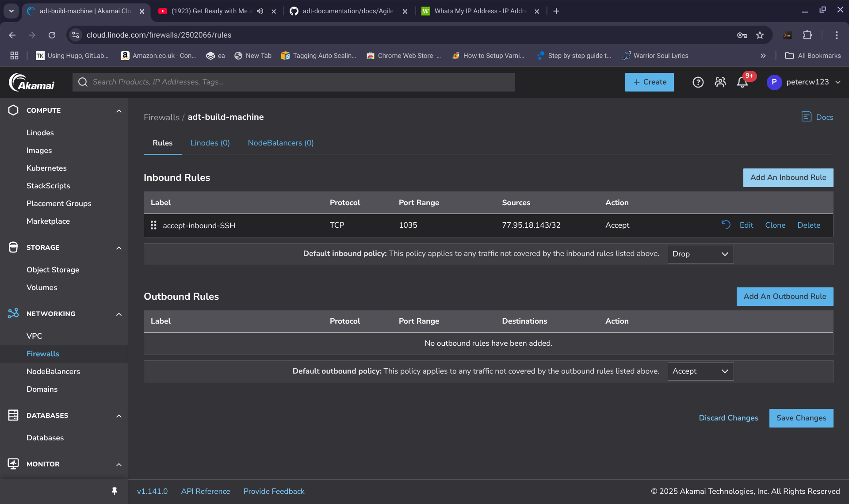This screenshot has height=504, width=849.
Task: Open the help question mark icon
Action: click(698, 82)
